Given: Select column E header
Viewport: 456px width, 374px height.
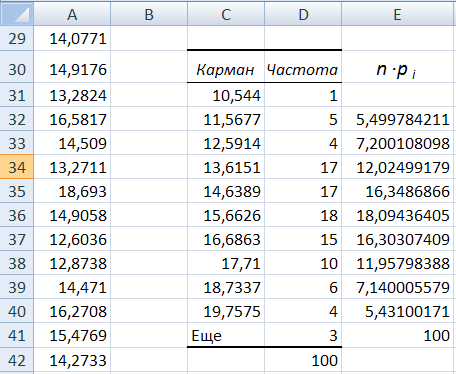Looking at the screenshot, I should tap(397, 14).
